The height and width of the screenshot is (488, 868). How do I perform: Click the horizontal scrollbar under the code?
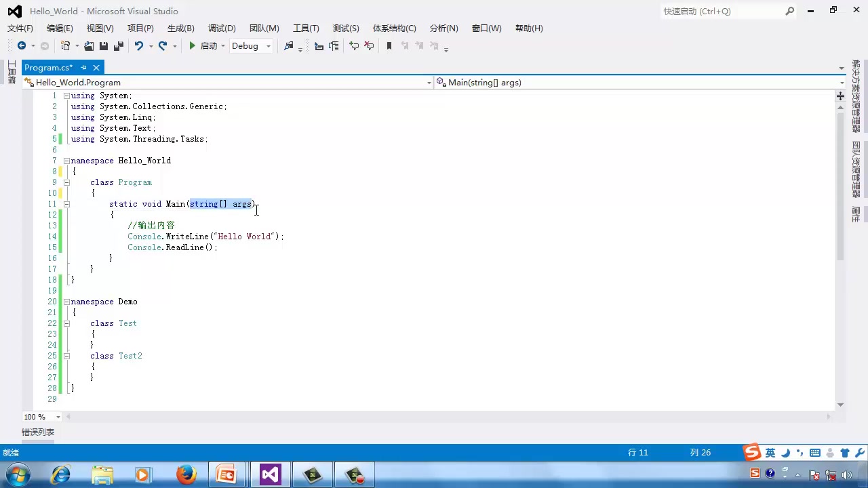[x=448, y=417]
